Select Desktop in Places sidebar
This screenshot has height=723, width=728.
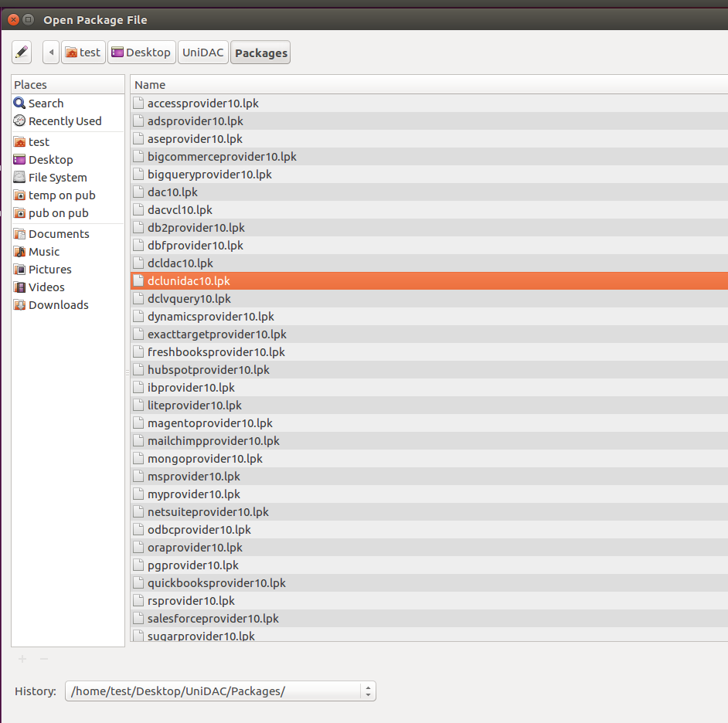(x=68, y=160)
